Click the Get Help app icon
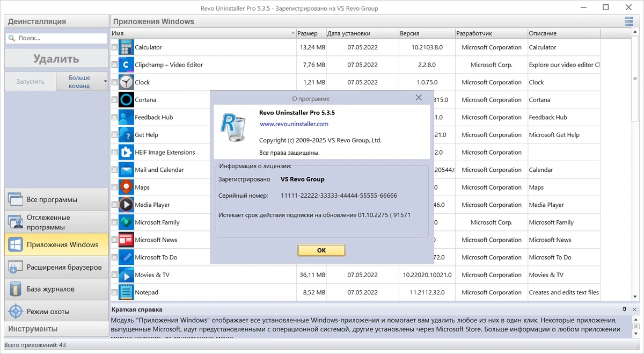Viewport: 644px width, 354px height. coord(126,135)
